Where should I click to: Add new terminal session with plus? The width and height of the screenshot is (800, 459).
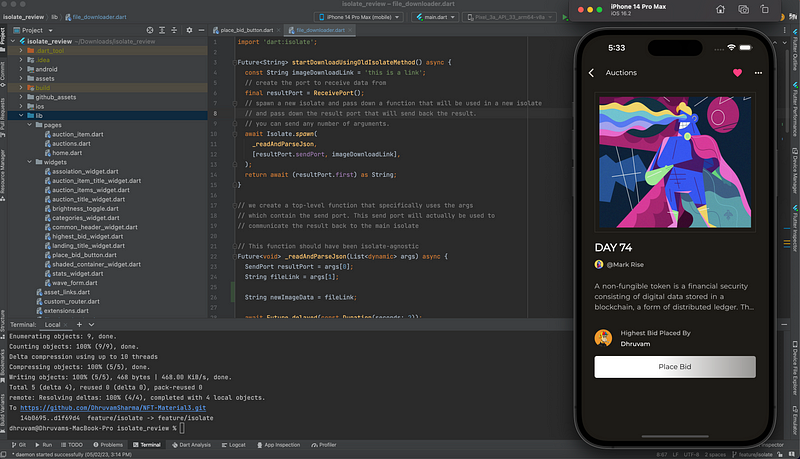coord(79,324)
